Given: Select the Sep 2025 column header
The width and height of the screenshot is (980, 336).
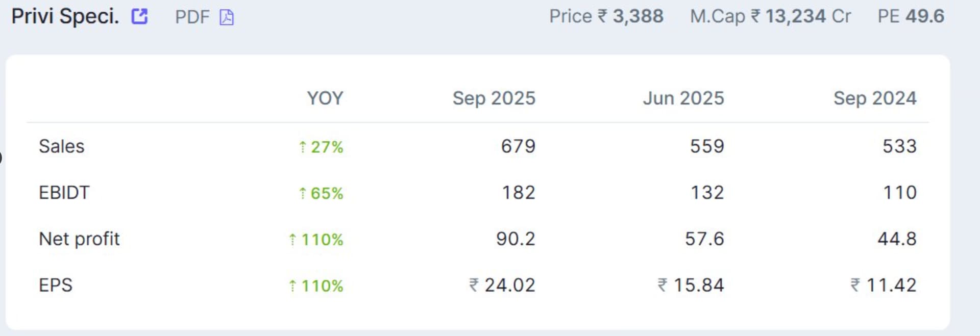Looking at the screenshot, I should 494,98.
